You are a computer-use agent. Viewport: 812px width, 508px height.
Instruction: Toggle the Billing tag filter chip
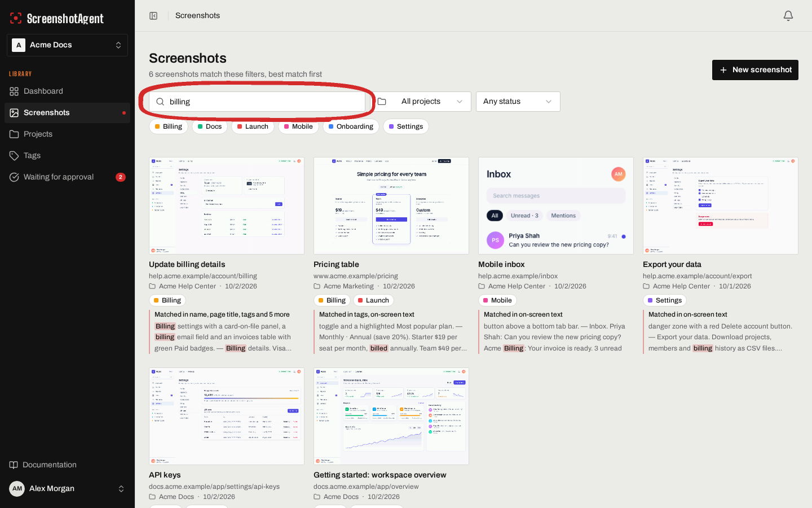(x=169, y=126)
